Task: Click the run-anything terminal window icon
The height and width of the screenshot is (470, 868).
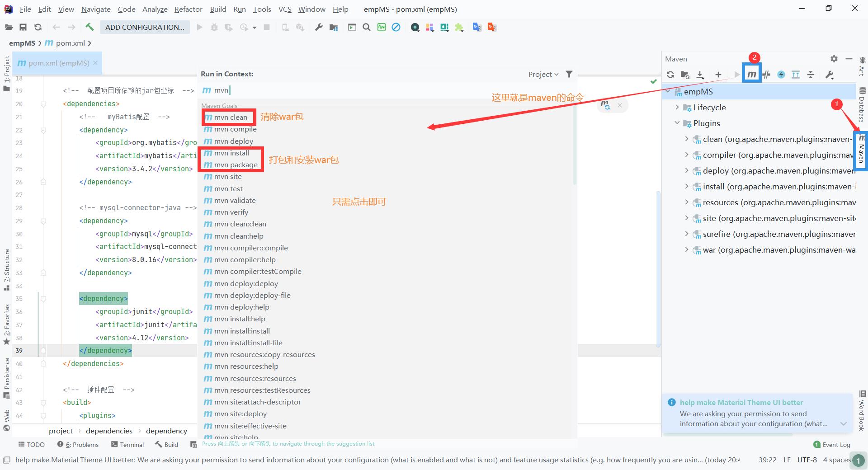Action: (352, 27)
